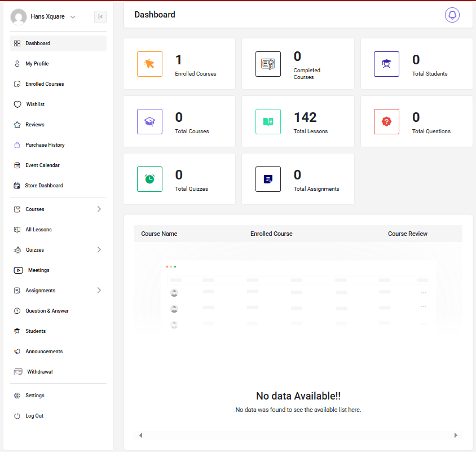Go to Purchase History page
Image resolution: width=476 pixels, height=452 pixels.
(45, 145)
